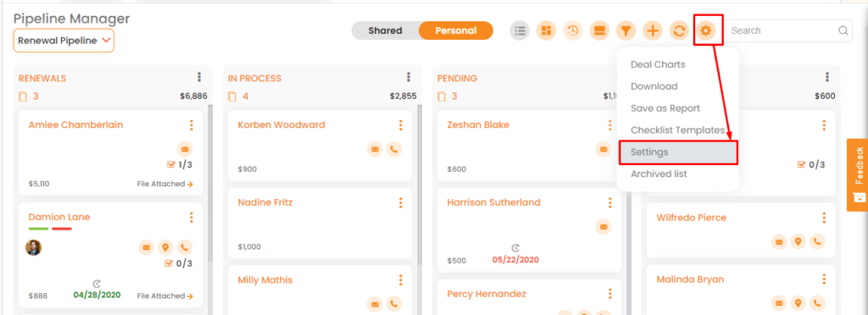
Task: Switch to board layout view icon
Action: (547, 31)
